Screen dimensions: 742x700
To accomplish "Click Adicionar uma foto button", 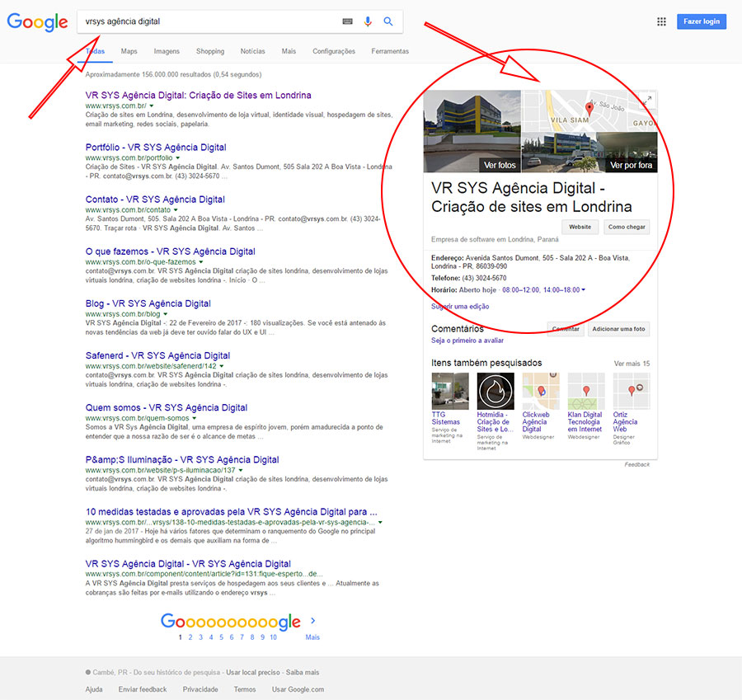I will [618, 329].
